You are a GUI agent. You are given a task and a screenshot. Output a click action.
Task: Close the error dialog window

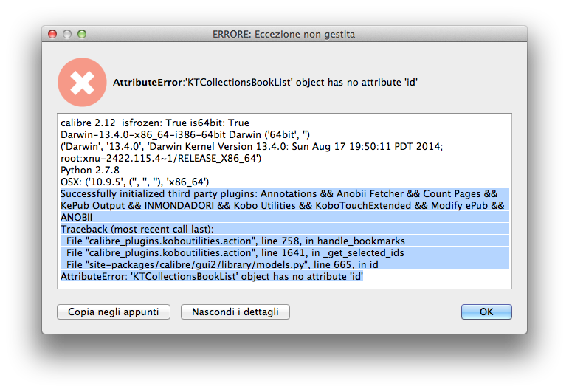click(52, 34)
